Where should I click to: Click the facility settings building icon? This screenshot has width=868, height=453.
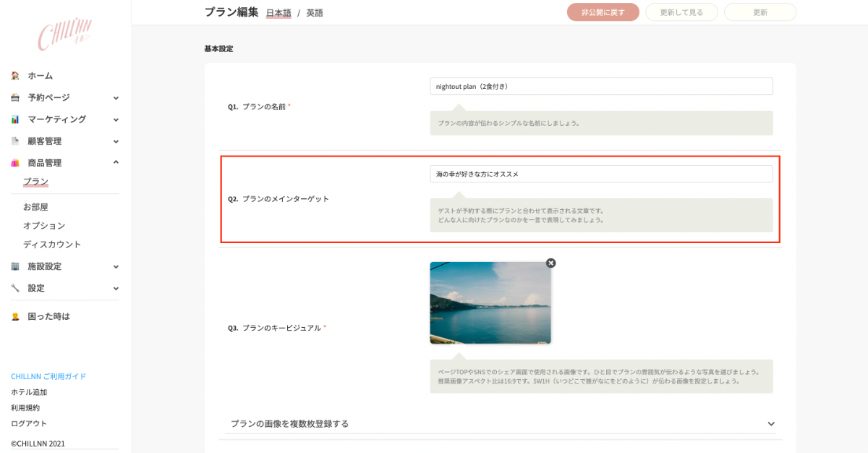pos(15,266)
